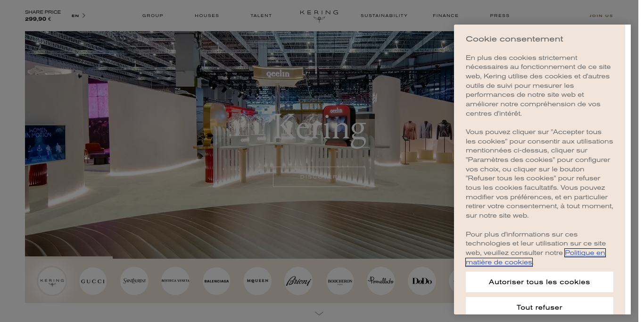Expand the EN language selector
The width and height of the screenshot is (644, 322).
[x=78, y=16]
